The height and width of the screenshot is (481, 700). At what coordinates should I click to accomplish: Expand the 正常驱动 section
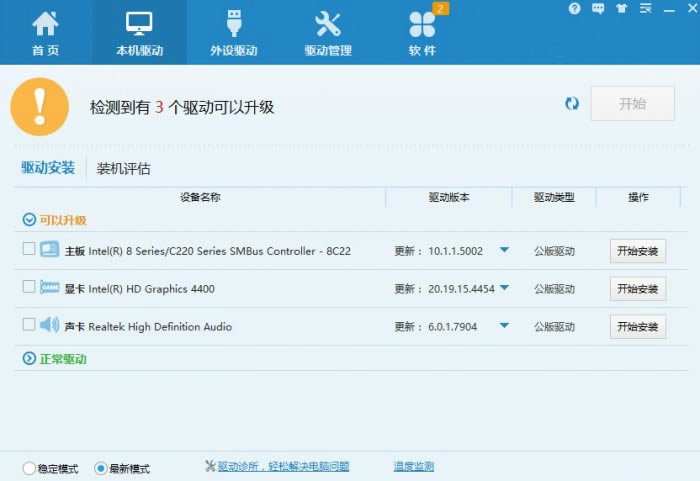(x=29, y=358)
